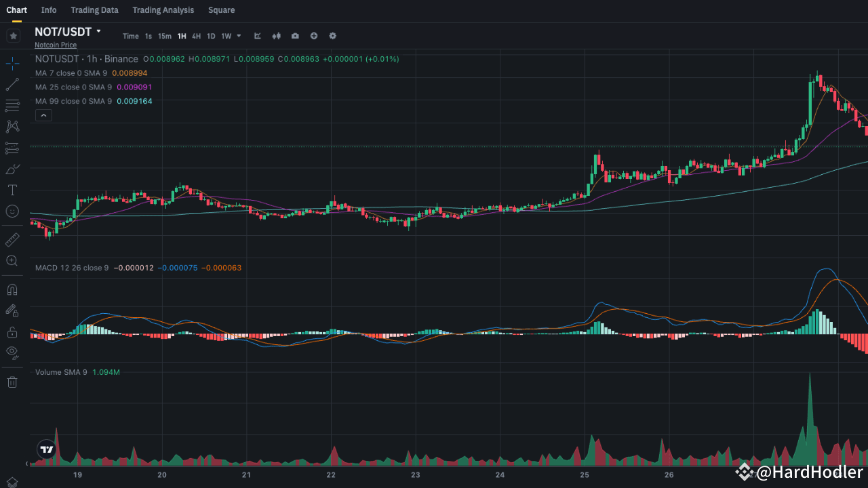Click the MA 25 value 0.009091
Image resolution: width=868 pixels, height=488 pixels.
(134, 87)
